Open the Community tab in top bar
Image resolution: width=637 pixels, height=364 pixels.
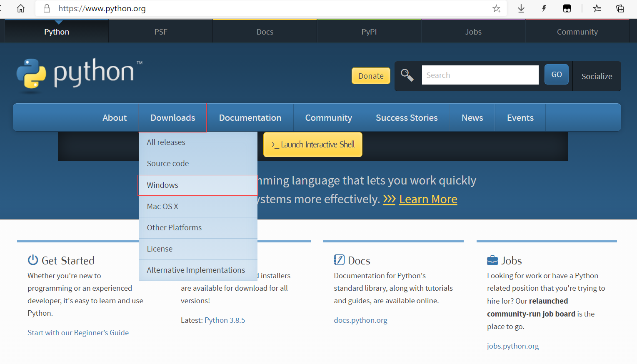577,32
